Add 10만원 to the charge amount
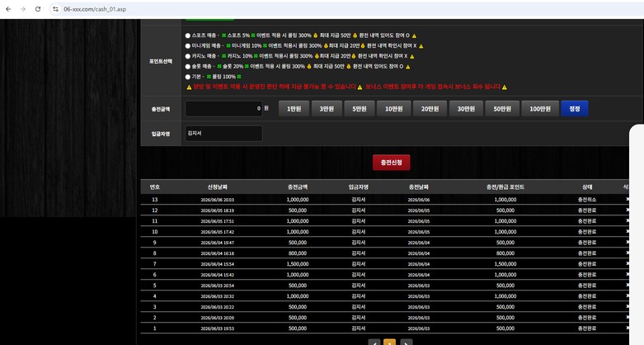The image size is (644, 345). pos(393,109)
